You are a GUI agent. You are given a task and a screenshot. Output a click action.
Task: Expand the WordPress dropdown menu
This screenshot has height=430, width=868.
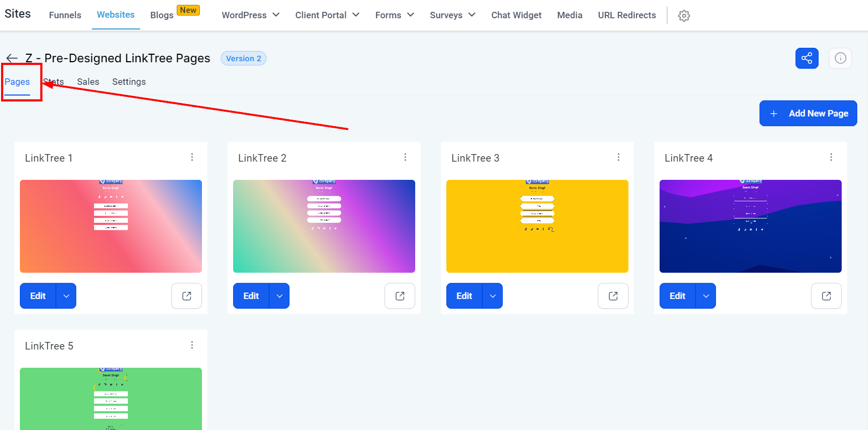[x=250, y=15]
